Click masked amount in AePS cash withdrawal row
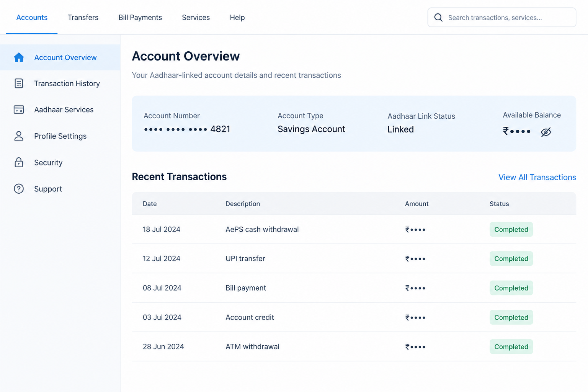The width and height of the screenshot is (588, 392). (415, 230)
